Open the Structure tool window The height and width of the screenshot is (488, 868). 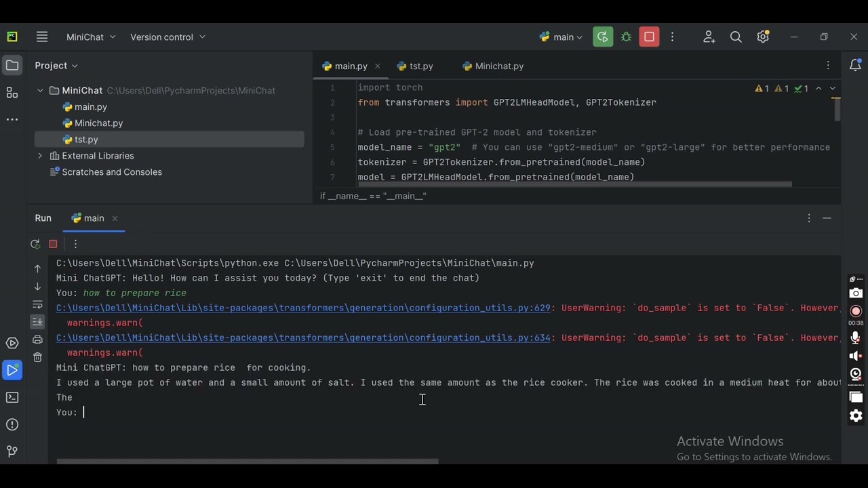(x=12, y=93)
